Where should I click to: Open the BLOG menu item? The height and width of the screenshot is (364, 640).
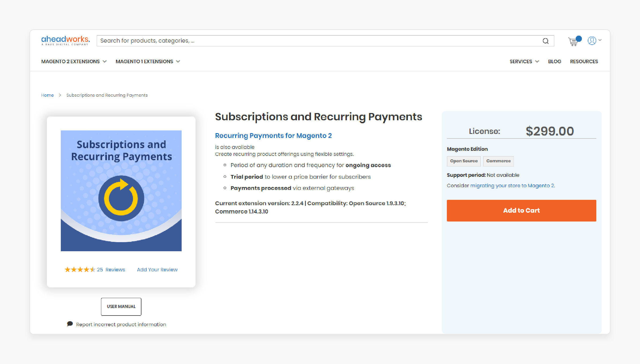[x=554, y=61]
